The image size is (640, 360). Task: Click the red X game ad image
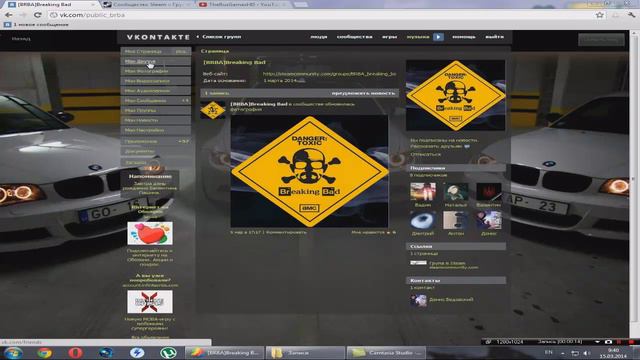point(150,302)
